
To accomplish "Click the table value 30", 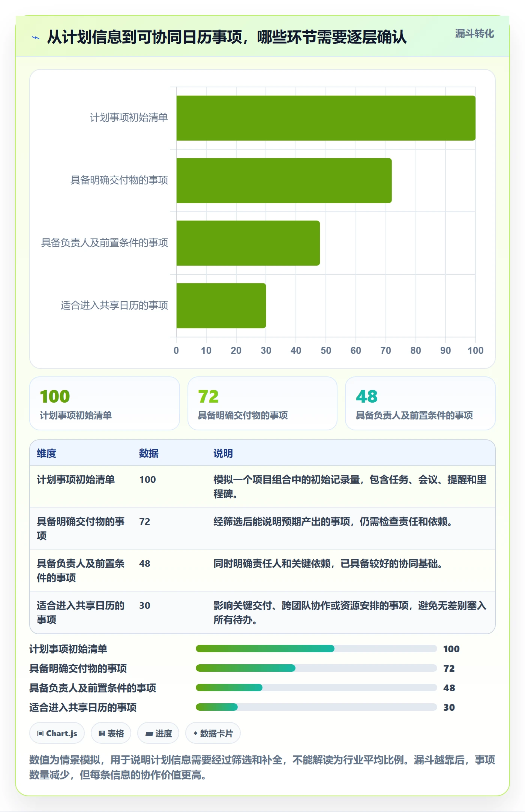I will coord(145,605).
